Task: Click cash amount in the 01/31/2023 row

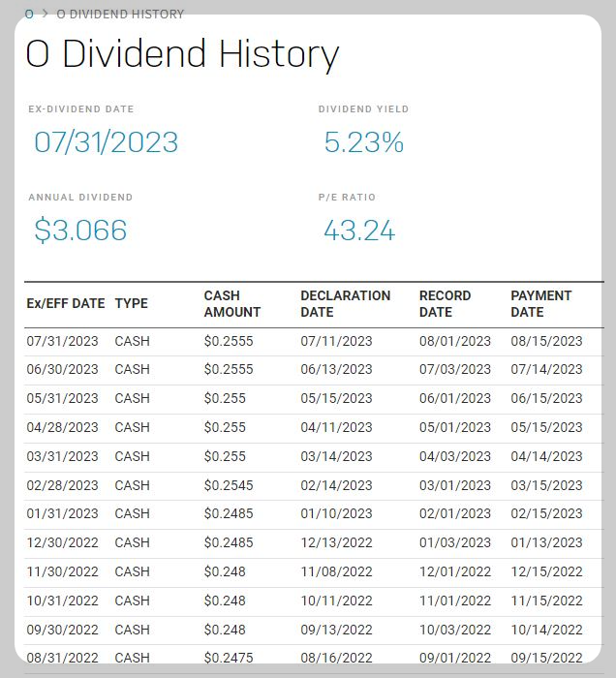Action: [229, 513]
